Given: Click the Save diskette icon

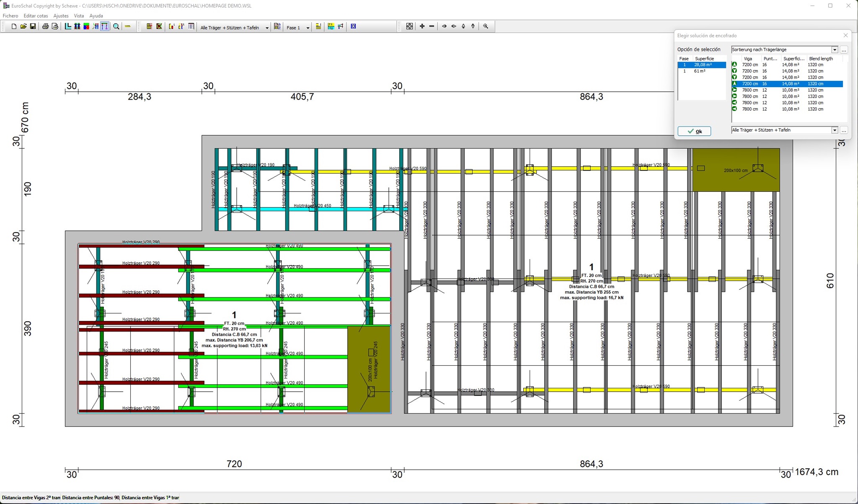Looking at the screenshot, I should 33,26.
